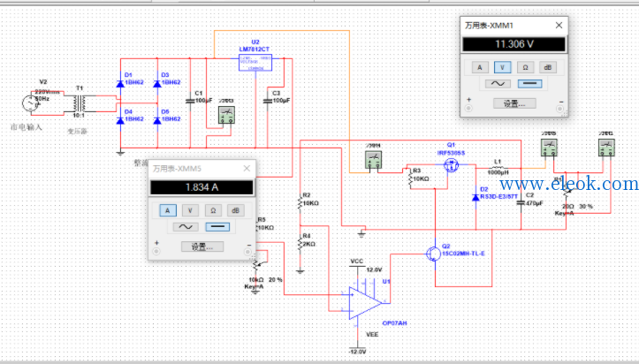Select resistor R3 10KΩ symbol

(x=411, y=178)
